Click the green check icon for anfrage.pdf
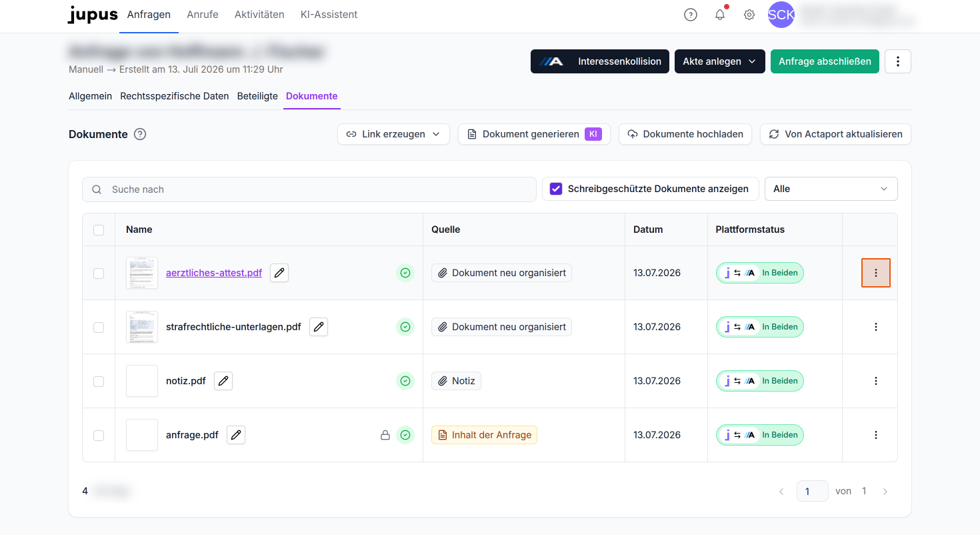980x535 pixels. (405, 435)
